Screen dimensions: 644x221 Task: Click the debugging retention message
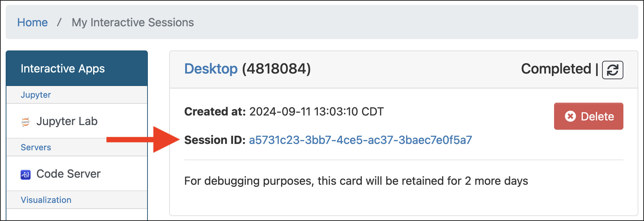coord(356,181)
